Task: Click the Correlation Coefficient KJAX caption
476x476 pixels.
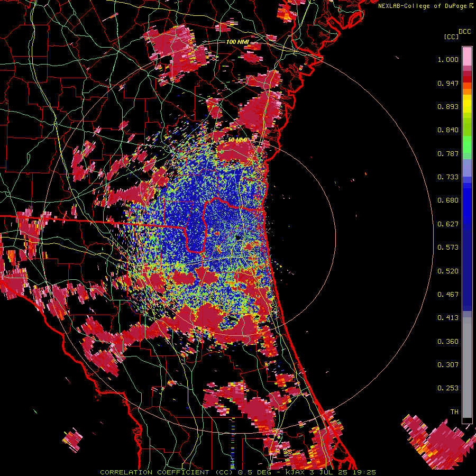Action: [238, 472]
